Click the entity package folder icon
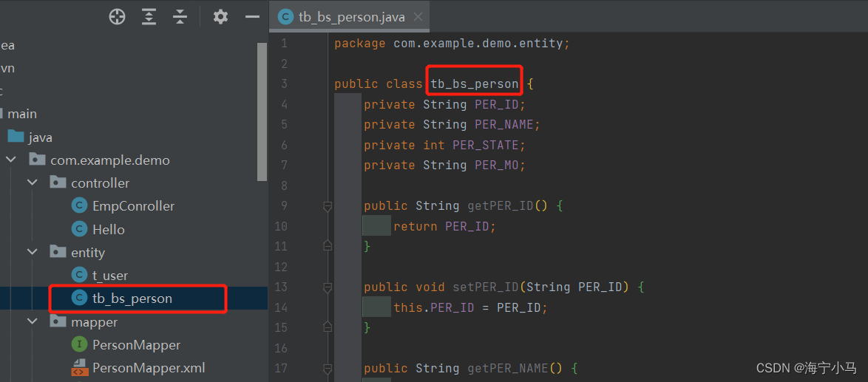The height and width of the screenshot is (382, 868). click(x=58, y=252)
